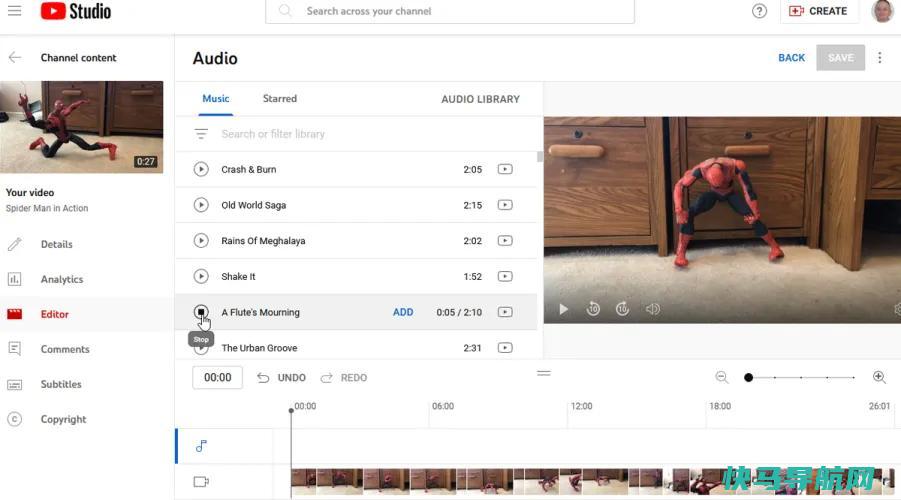Play the Shake It track preview
901x500 pixels.
(201, 276)
